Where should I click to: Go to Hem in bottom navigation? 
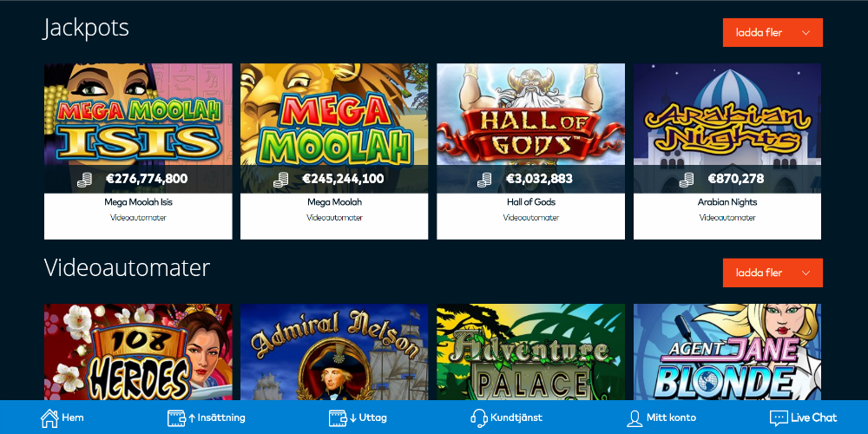(x=62, y=418)
